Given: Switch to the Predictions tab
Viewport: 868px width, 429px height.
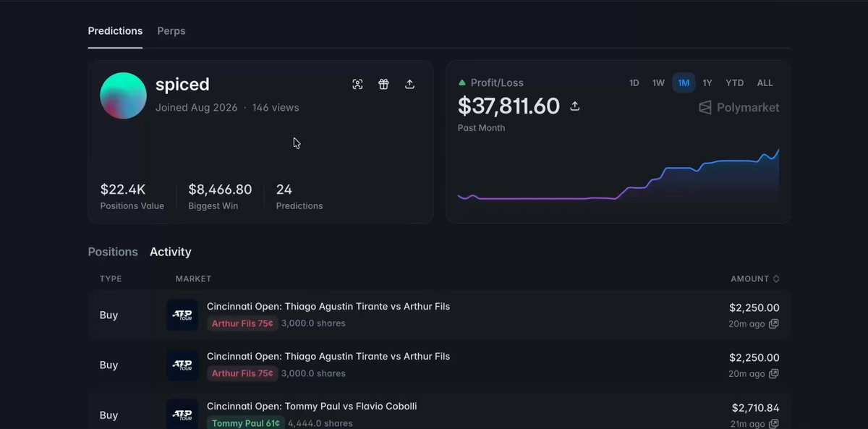Looking at the screenshot, I should click(115, 31).
